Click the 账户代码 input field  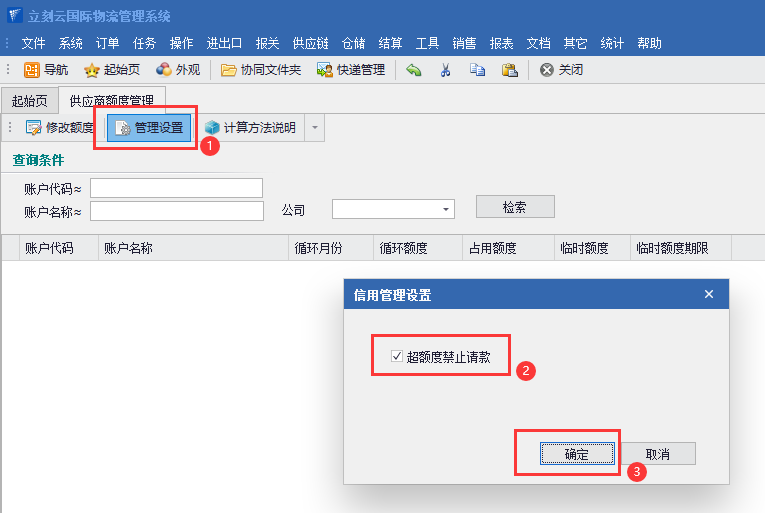coord(176,188)
